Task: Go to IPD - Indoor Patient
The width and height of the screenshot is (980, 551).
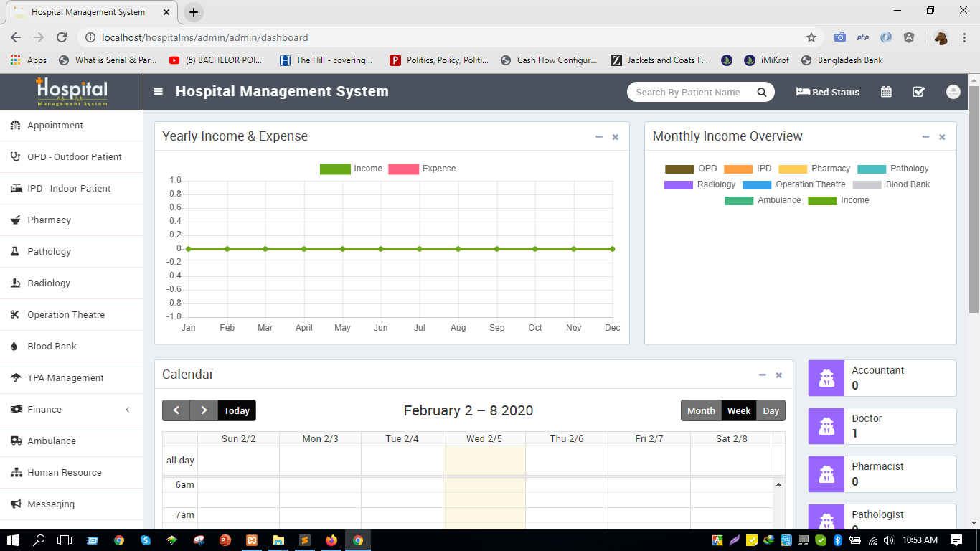Action: [x=72, y=189]
